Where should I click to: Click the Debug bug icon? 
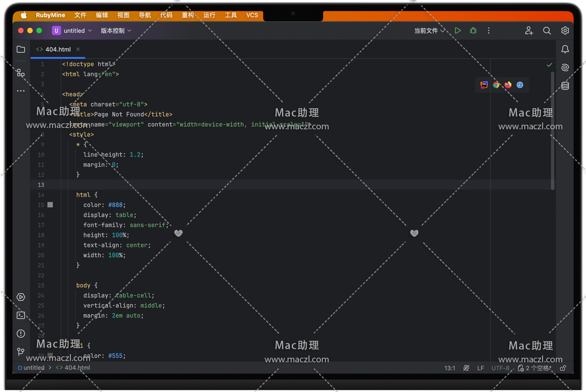[473, 31]
